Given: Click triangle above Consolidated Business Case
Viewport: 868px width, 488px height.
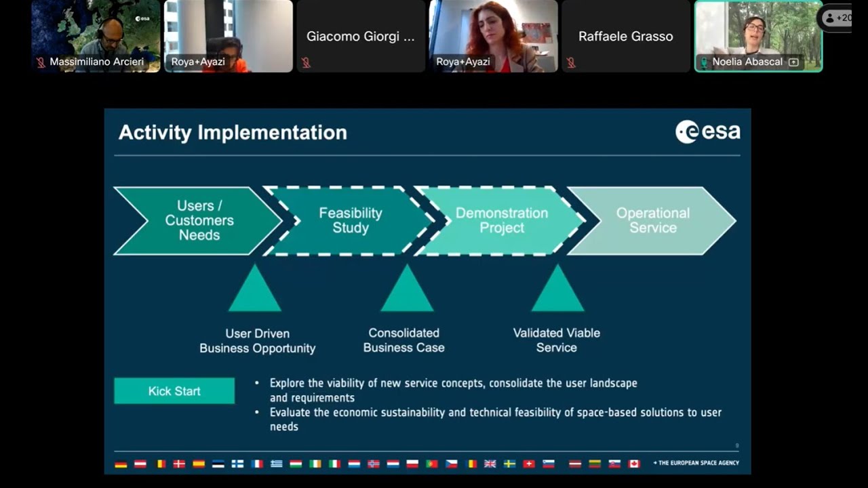Looking at the screenshot, I should point(407,289).
